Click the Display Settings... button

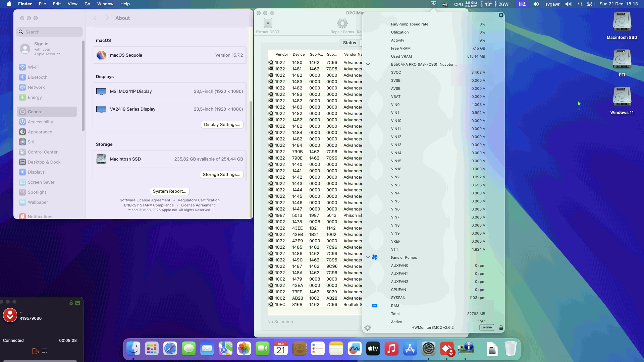(222, 124)
